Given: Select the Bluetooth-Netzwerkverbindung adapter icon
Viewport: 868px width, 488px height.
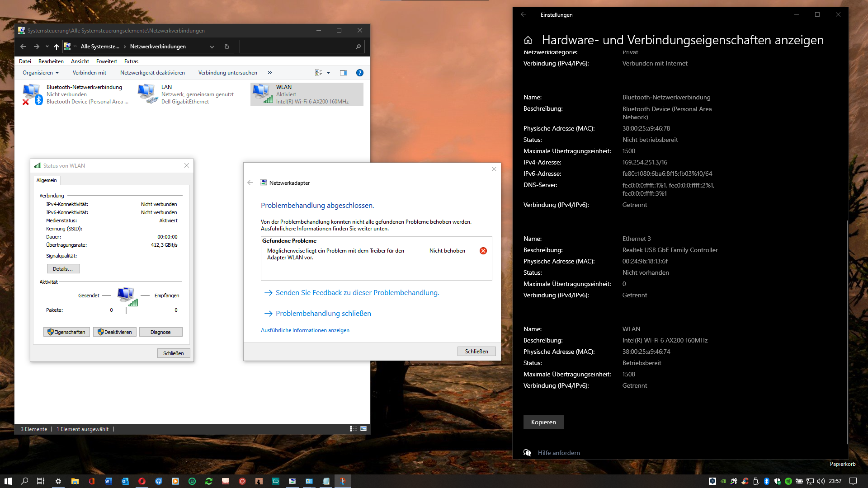Looking at the screenshot, I should pyautogui.click(x=32, y=94).
